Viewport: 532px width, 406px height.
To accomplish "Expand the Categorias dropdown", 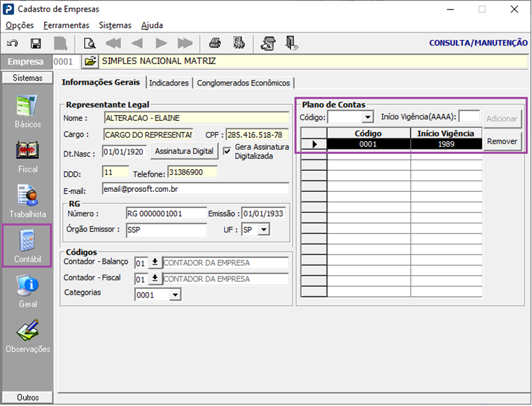I will tap(175, 295).
